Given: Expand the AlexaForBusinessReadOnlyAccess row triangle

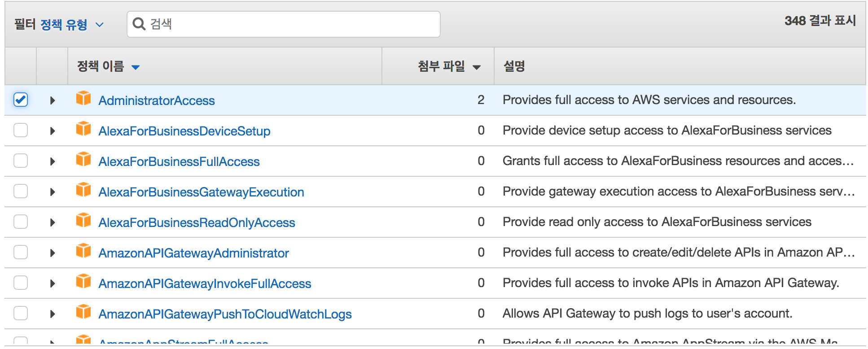Looking at the screenshot, I should (x=53, y=222).
